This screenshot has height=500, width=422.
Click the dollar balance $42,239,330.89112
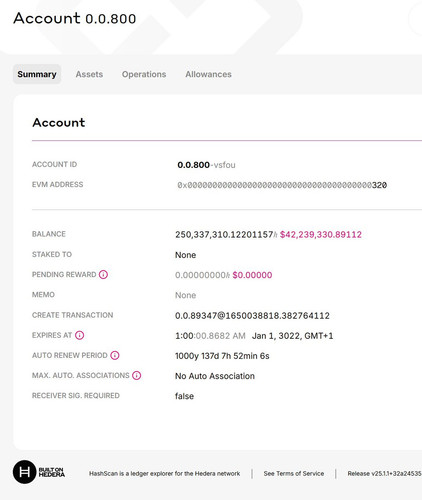(x=321, y=235)
